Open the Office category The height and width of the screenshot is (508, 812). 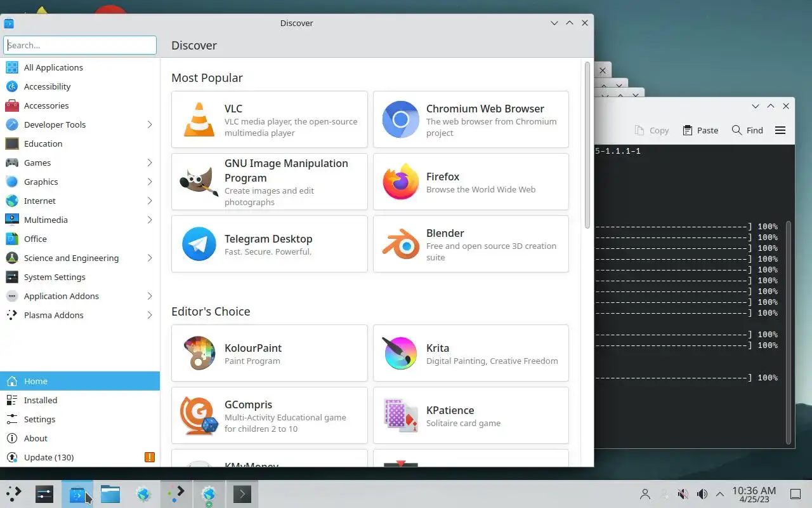coord(80,239)
